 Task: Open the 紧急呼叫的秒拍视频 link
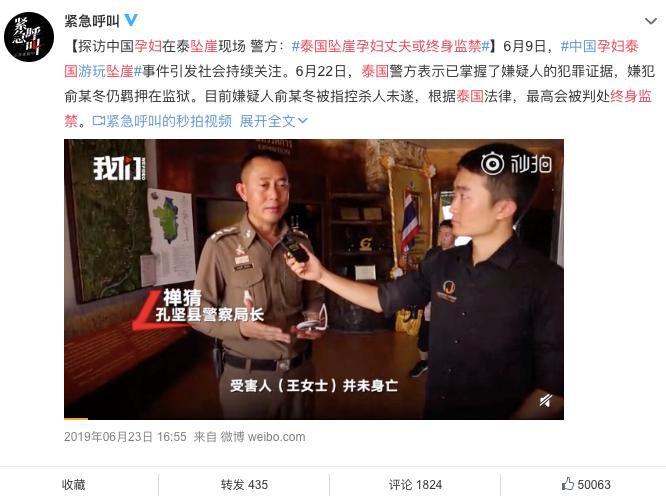pyautogui.click(x=169, y=122)
